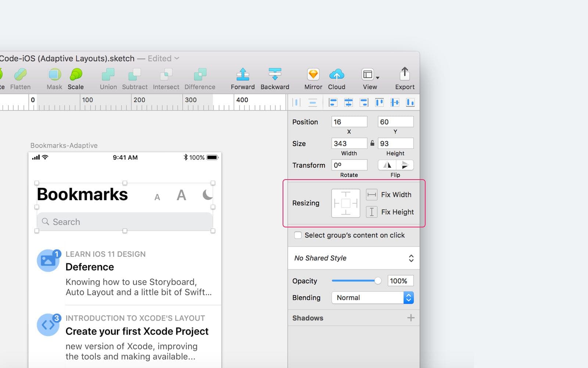Expand the Edited document title menu
588x368 pixels.
pos(164,59)
